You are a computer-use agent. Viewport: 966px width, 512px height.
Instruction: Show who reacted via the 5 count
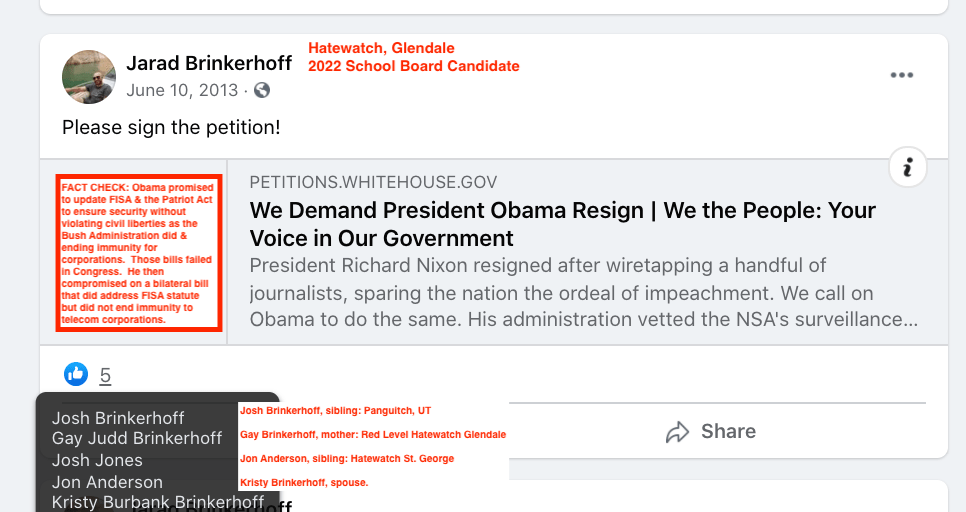tap(105, 376)
